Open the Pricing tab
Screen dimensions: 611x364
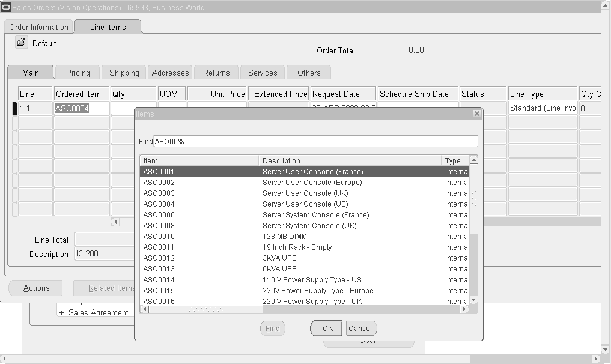point(78,73)
